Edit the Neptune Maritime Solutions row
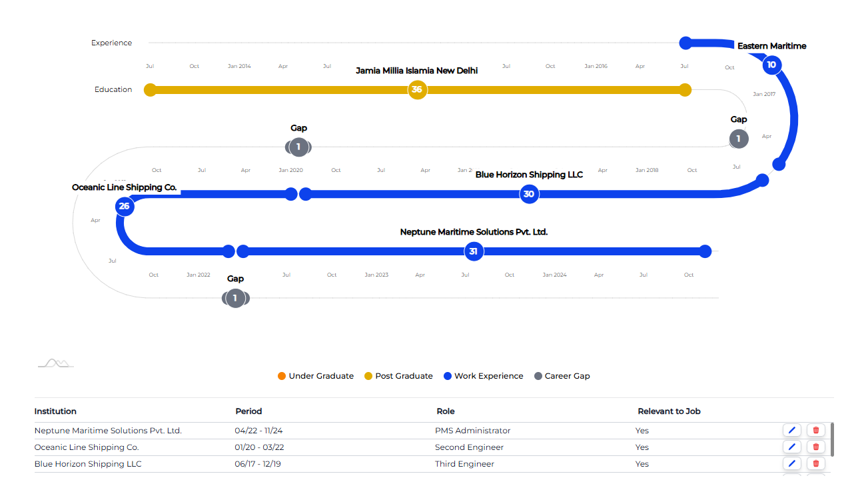The height and width of the screenshot is (486, 868). (x=791, y=430)
